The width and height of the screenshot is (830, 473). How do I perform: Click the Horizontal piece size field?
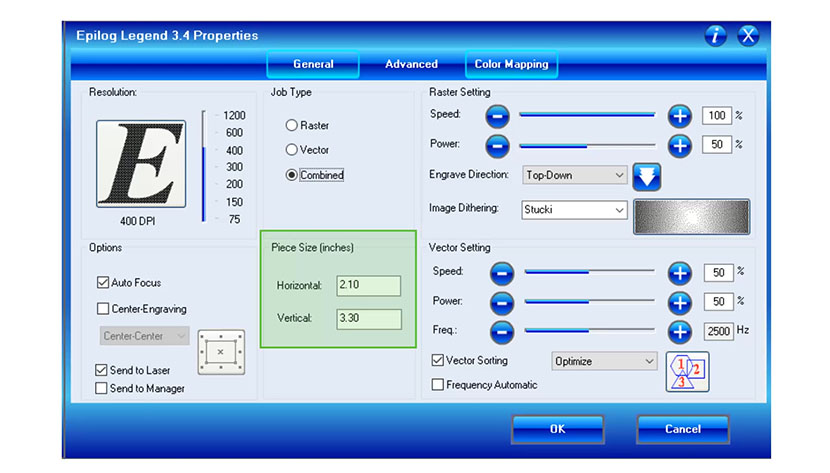pyautogui.click(x=368, y=286)
